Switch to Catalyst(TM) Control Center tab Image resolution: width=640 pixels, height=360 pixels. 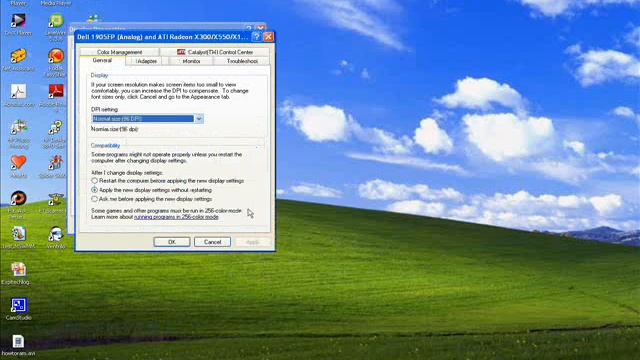(215, 52)
